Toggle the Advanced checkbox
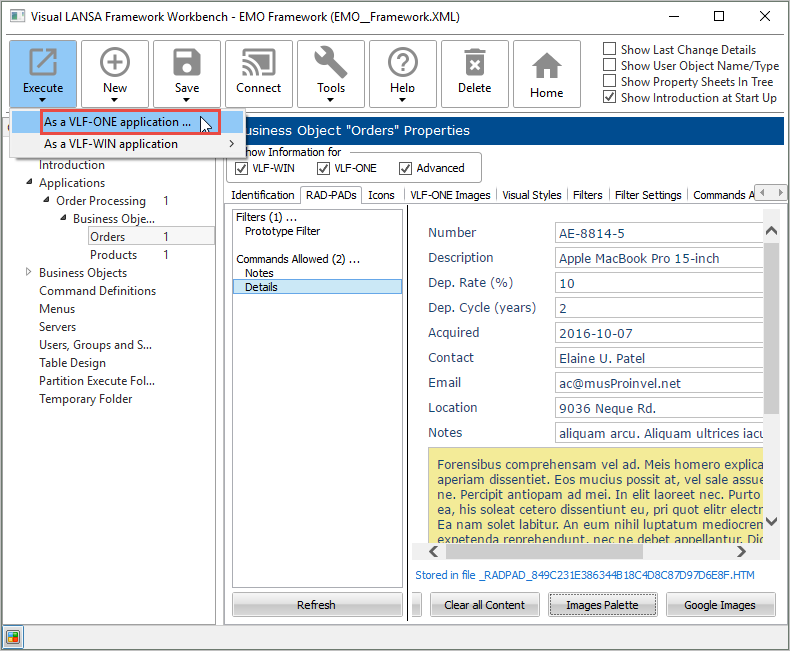Screen dimensions: 790x651 [406, 168]
